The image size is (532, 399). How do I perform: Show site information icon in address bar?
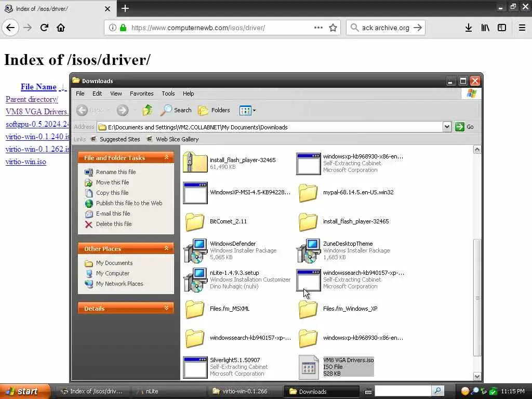113,28
